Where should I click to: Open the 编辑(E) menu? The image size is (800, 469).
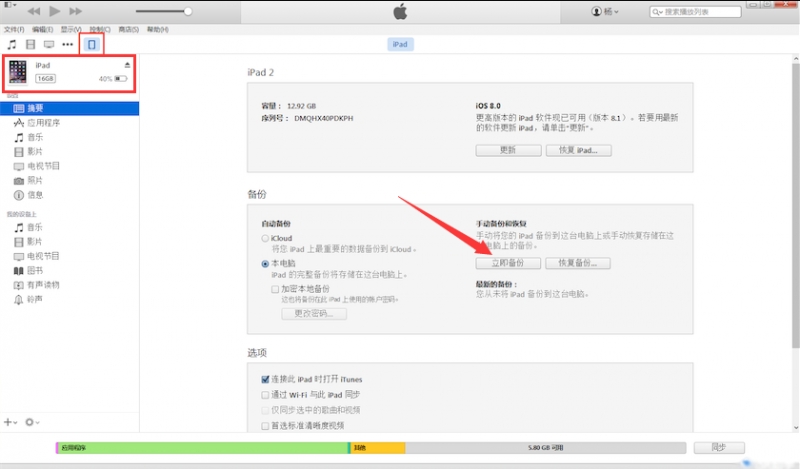click(x=42, y=30)
